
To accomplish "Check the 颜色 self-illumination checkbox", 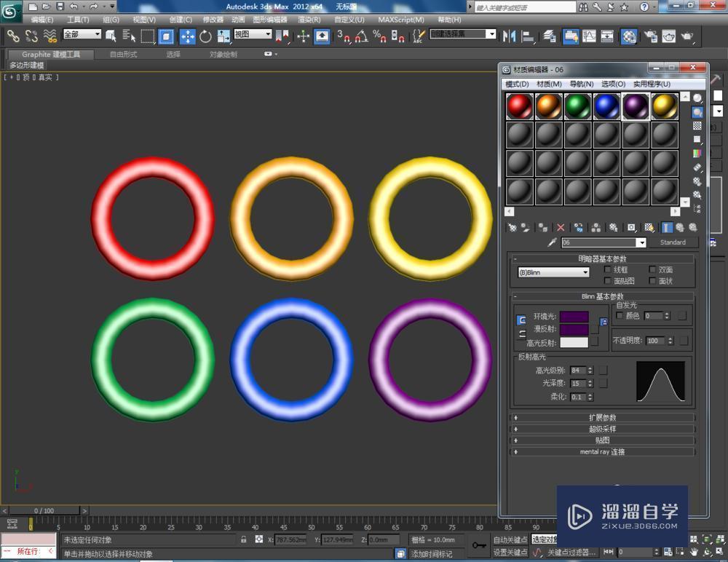I will click(x=620, y=315).
